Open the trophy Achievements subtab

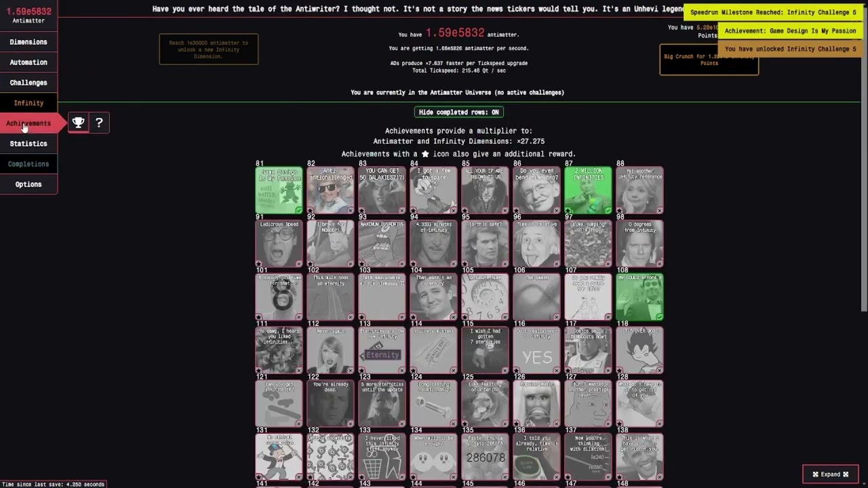79,123
